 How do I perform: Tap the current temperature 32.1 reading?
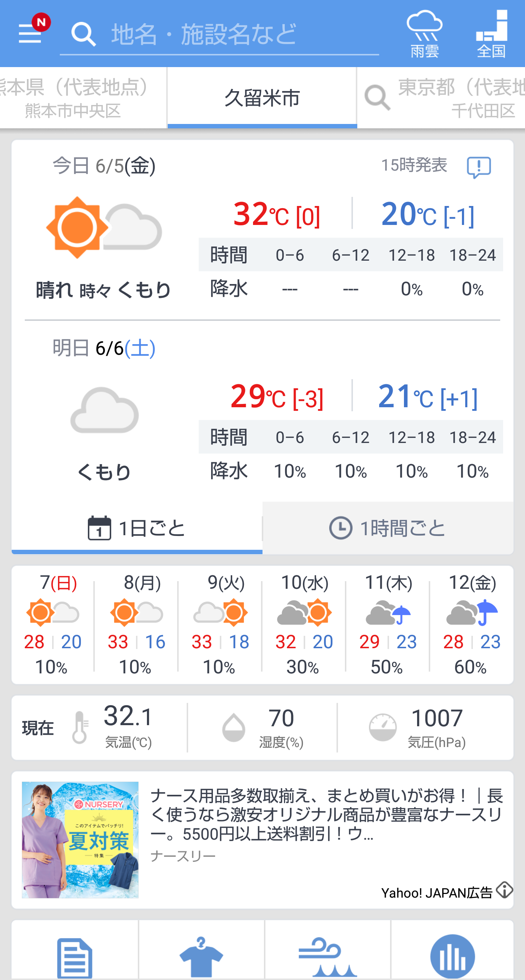coord(128,727)
